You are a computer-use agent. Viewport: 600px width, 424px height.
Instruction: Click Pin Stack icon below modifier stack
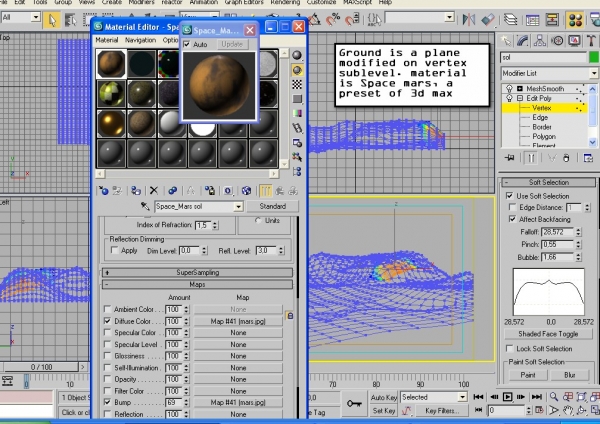[509, 158]
